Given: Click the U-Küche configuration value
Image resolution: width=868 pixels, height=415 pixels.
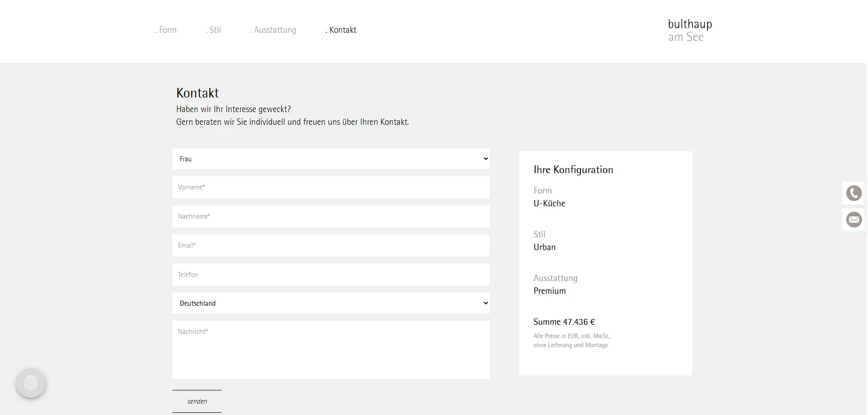Looking at the screenshot, I should [549, 204].
